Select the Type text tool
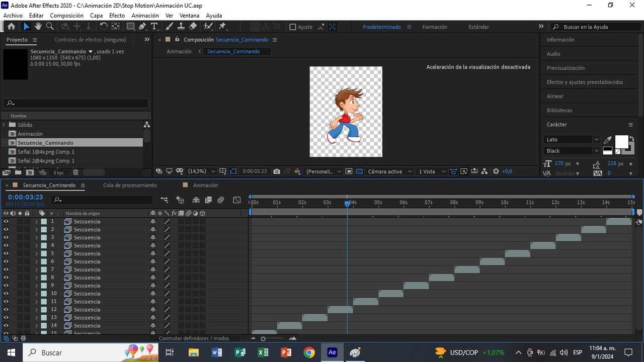Image resolution: width=644 pixels, height=362 pixels. 154,27
